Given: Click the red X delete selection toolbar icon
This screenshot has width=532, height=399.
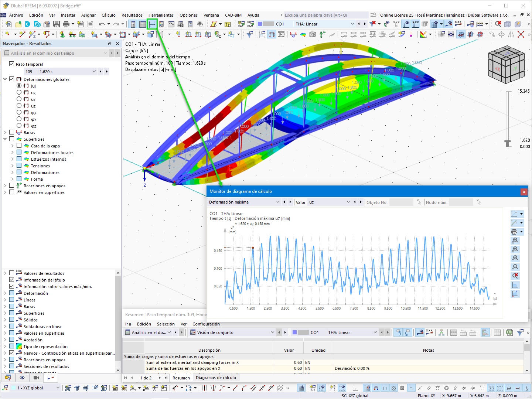Looking at the screenshot, I should [521, 34].
